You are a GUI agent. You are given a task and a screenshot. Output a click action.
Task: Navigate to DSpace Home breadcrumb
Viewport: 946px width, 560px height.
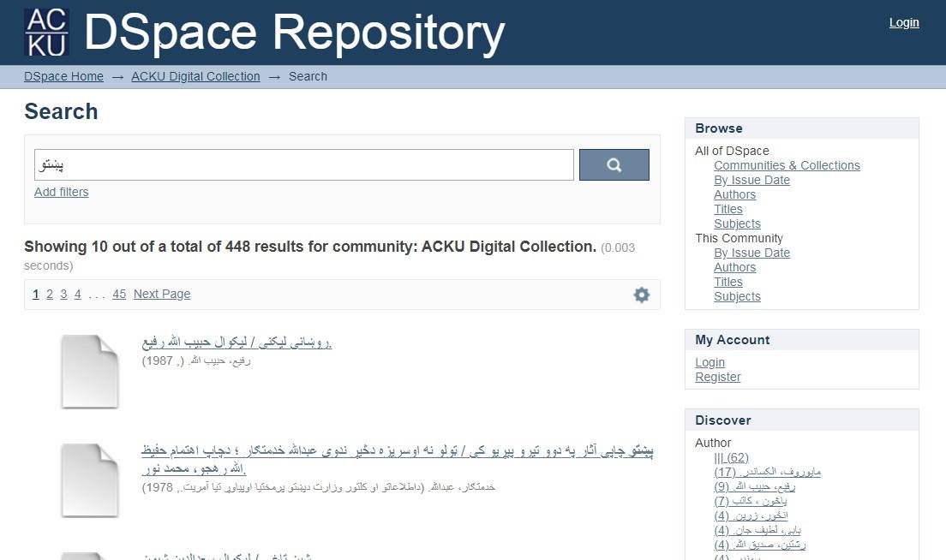click(x=63, y=76)
